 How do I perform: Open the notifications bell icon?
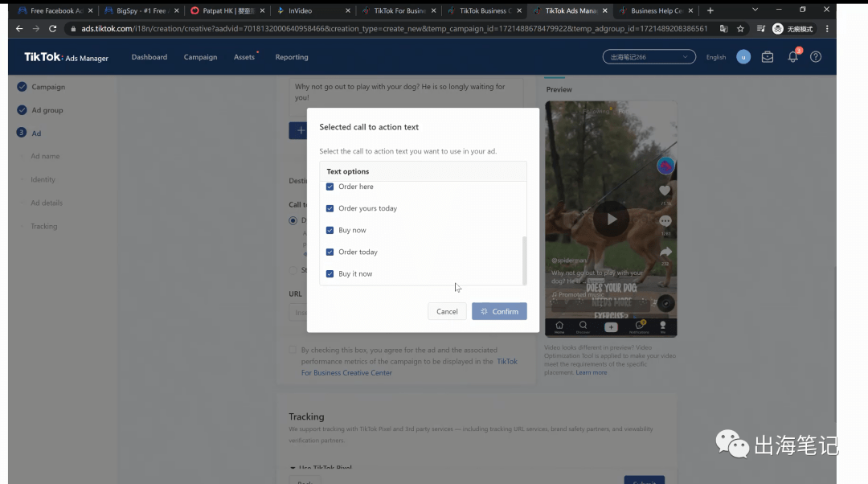click(793, 56)
